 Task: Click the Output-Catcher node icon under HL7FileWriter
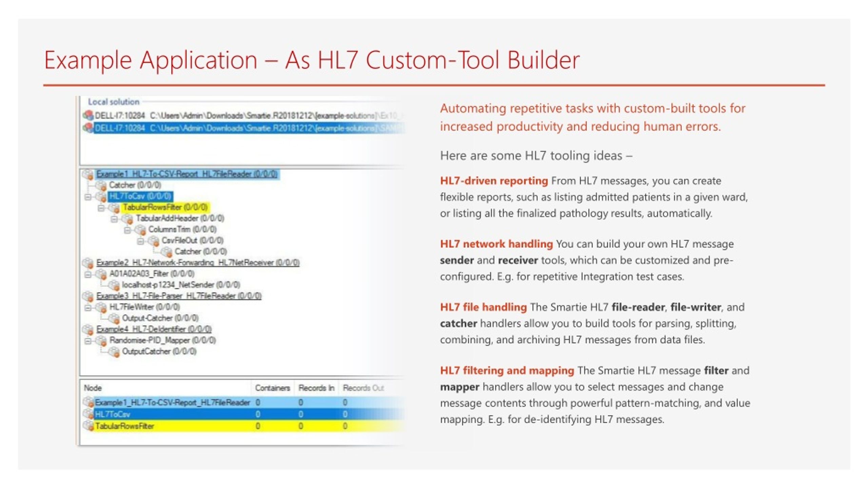tap(114, 319)
